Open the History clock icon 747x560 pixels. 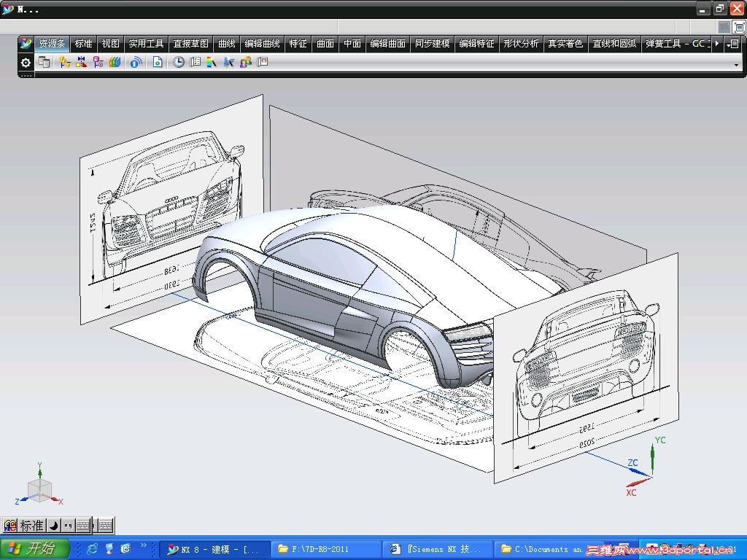tap(178, 62)
